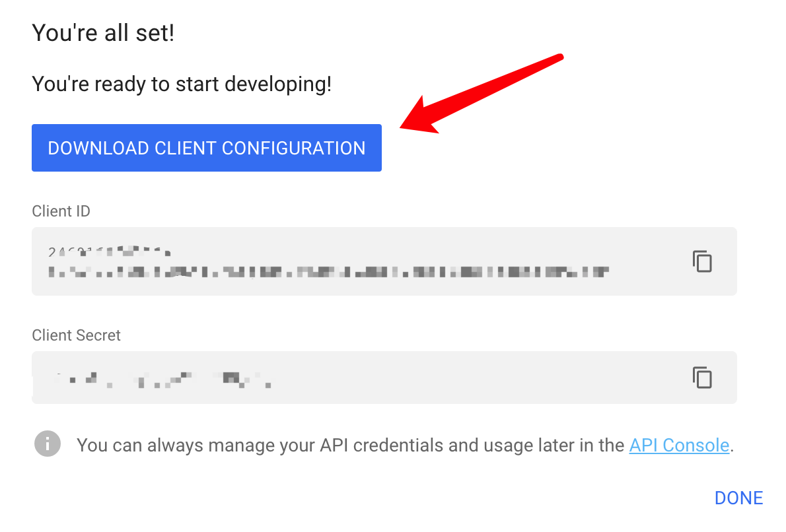This screenshot has width=786, height=532.
Task: Click the blurred Client Secret text
Action: pos(163,380)
